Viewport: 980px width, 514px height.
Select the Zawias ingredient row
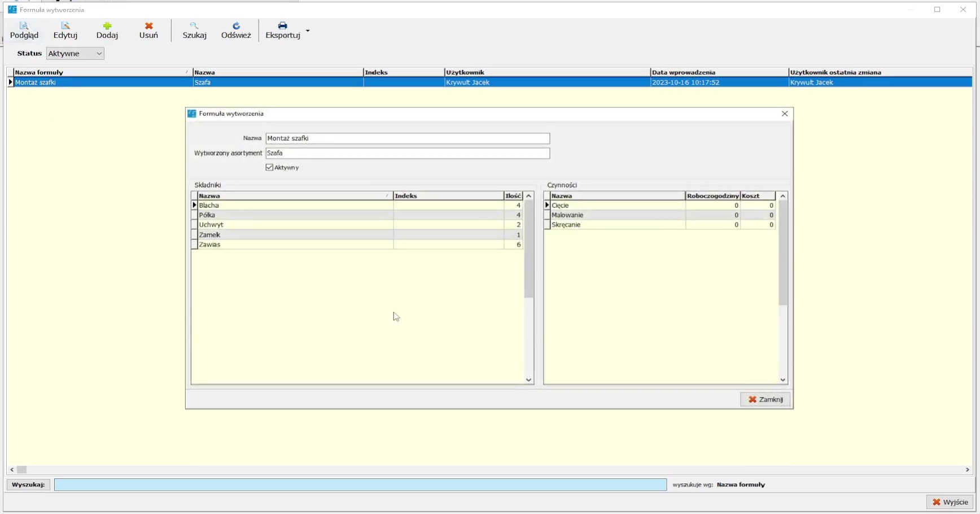(294, 245)
